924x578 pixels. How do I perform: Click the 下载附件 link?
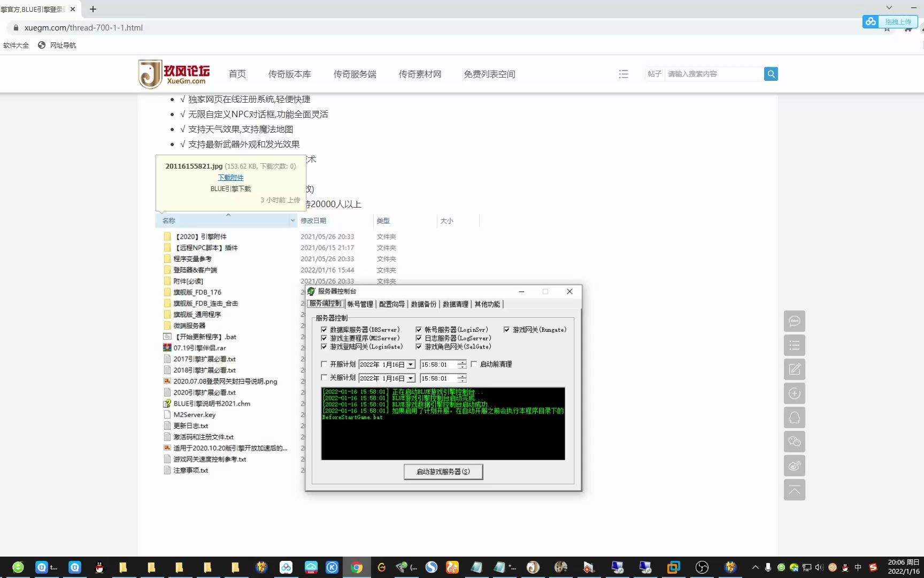[x=230, y=177]
